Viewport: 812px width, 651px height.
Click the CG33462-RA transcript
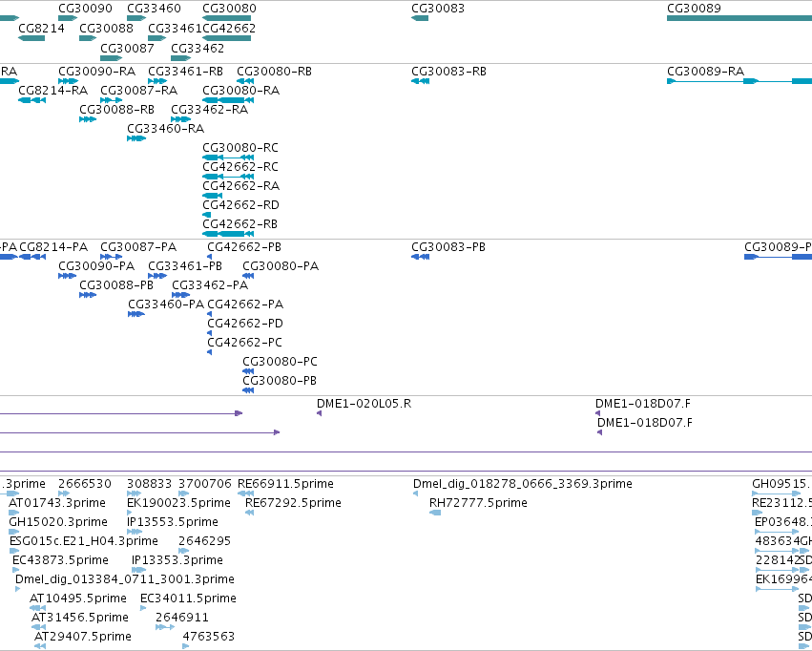point(209,110)
